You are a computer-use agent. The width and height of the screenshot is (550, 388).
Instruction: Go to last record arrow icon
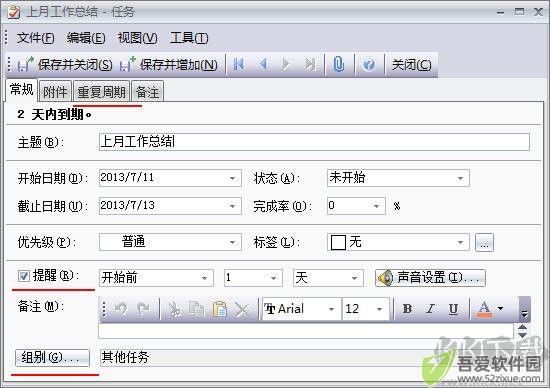click(x=310, y=64)
